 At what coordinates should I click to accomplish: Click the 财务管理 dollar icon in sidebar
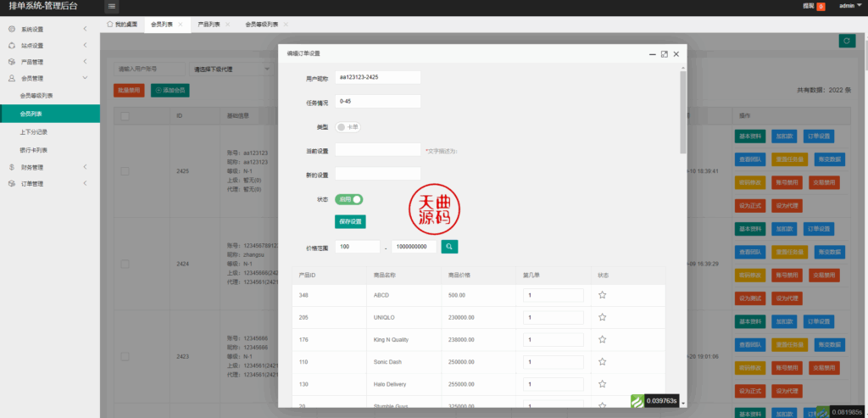pyautogui.click(x=12, y=167)
